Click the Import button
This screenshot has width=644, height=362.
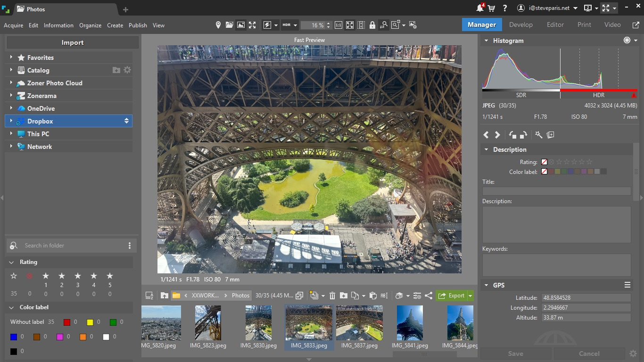[73, 42]
